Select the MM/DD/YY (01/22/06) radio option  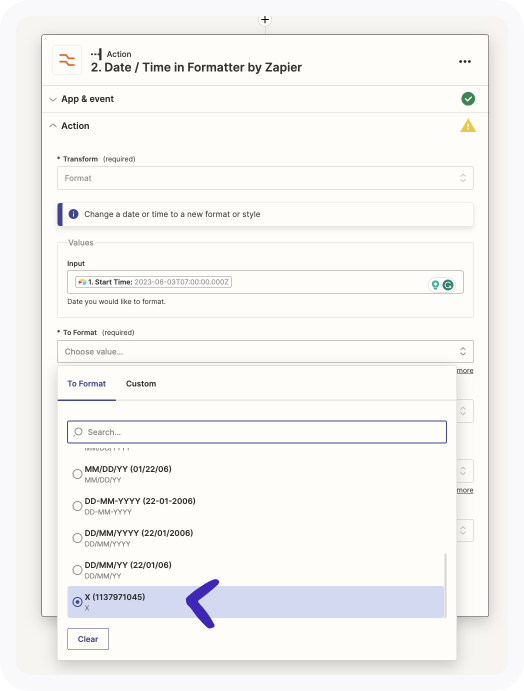77,474
